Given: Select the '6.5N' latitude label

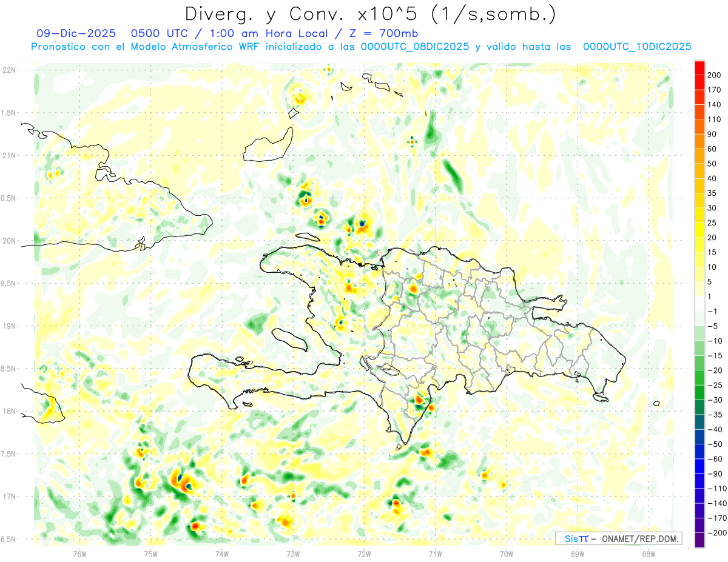Looking at the screenshot, I should (x=8, y=539).
